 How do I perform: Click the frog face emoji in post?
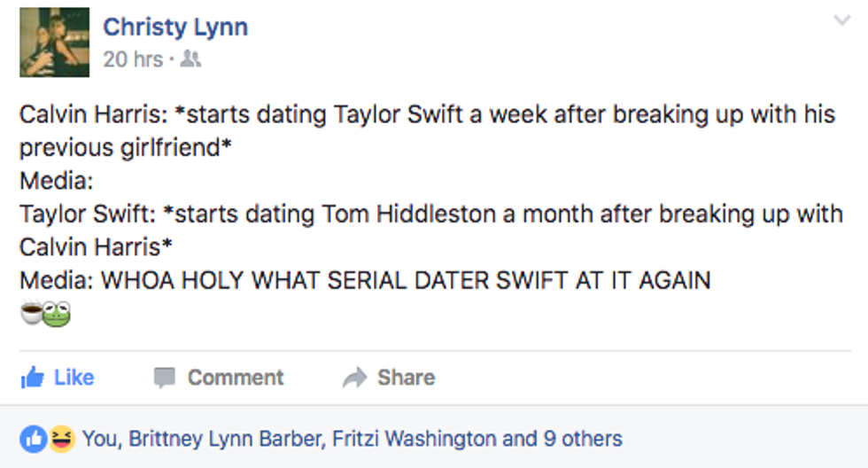click(57, 314)
